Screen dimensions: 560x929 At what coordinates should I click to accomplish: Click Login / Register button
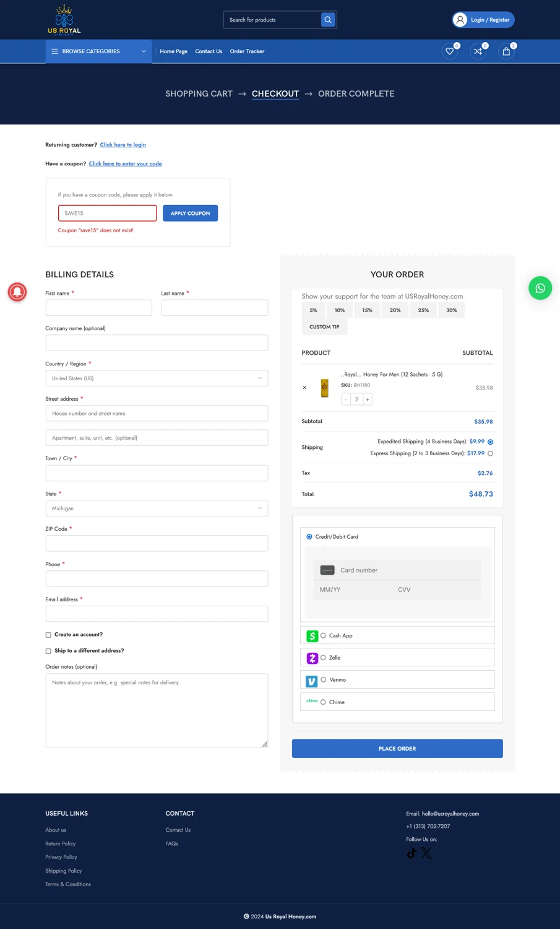tap(483, 20)
